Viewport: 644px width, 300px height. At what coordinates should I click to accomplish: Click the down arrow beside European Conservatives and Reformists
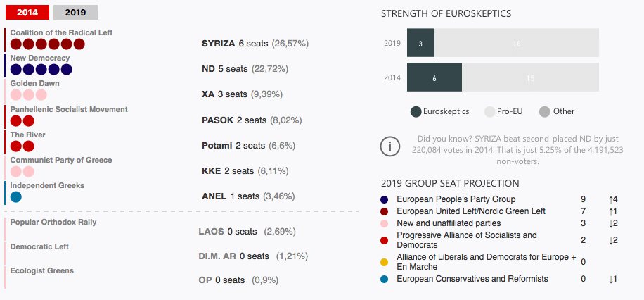click(x=611, y=279)
